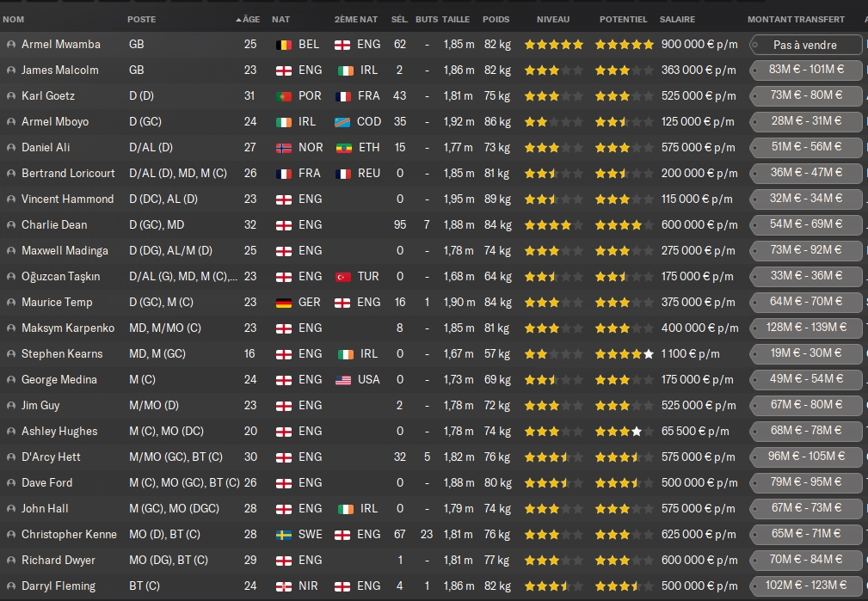
Task: Click the NOM column header
Action: pyautogui.click(x=14, y=19)
